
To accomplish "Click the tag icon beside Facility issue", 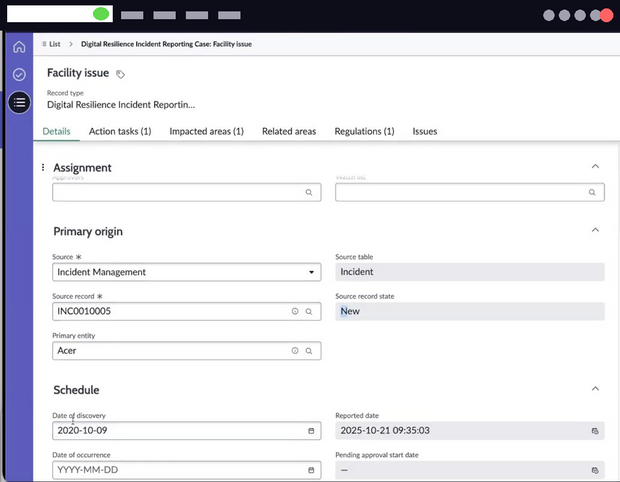I will [120, 74].
